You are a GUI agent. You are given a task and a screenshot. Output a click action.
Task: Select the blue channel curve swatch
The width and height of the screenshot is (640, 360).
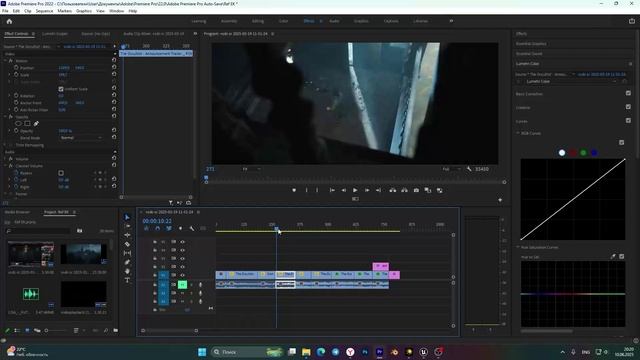tap(594, 153)
